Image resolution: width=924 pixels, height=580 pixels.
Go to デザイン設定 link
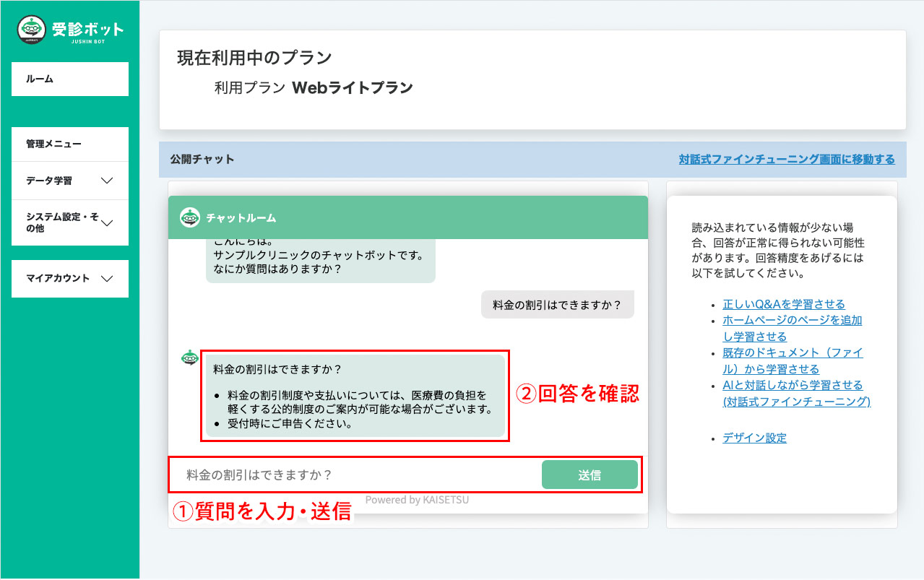click(754, 438)
